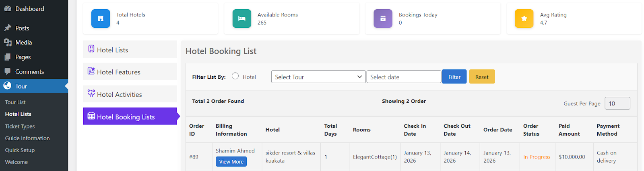Screen dimensions: 644x171
Task: Click the Available Rooms bed icon
Action: (x=242, y=18)
